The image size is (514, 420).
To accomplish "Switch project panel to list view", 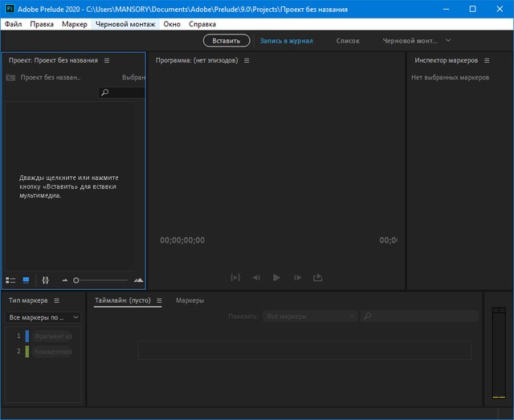I will (x=10, y=280).
